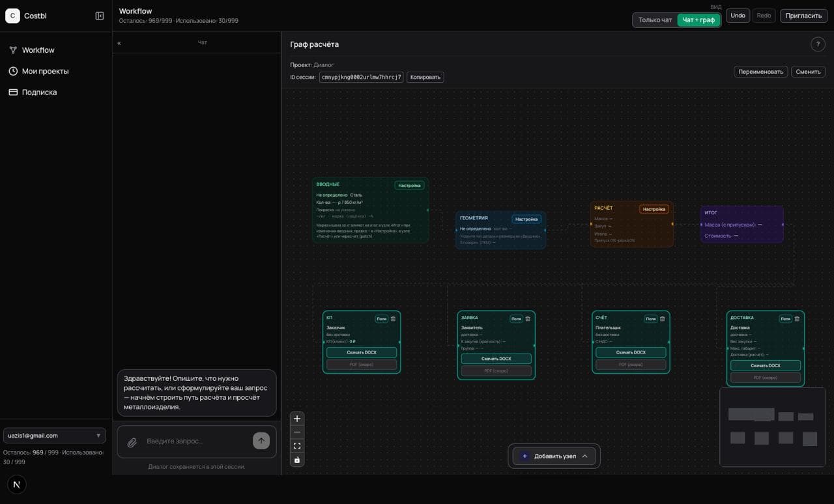Click the Введите запрос input field

coord(196,441)
